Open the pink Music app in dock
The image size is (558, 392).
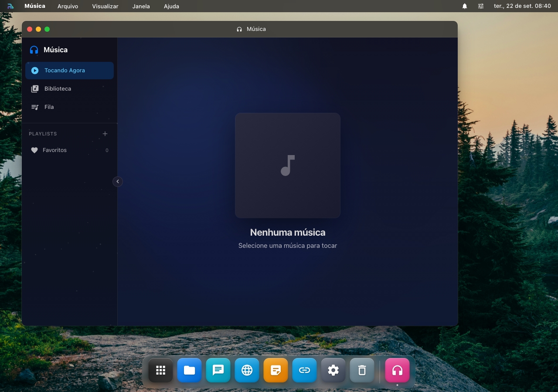[x=397, y=370]
